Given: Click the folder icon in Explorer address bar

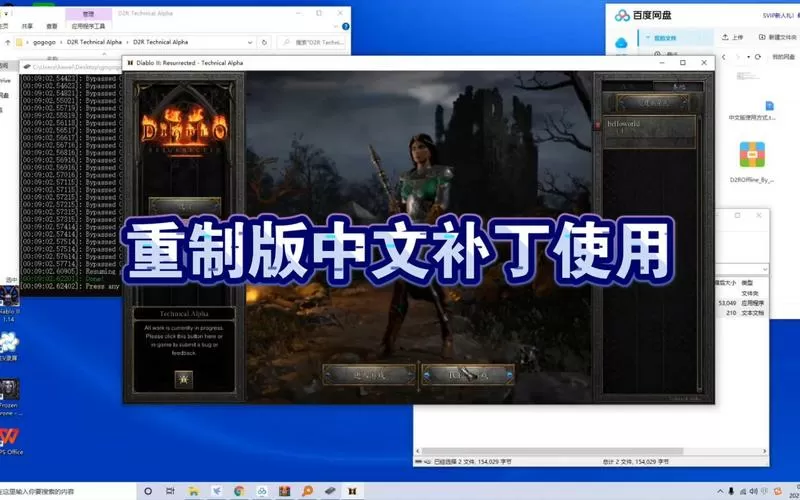Looking at the screenshot, I should (x=19, y=42).
